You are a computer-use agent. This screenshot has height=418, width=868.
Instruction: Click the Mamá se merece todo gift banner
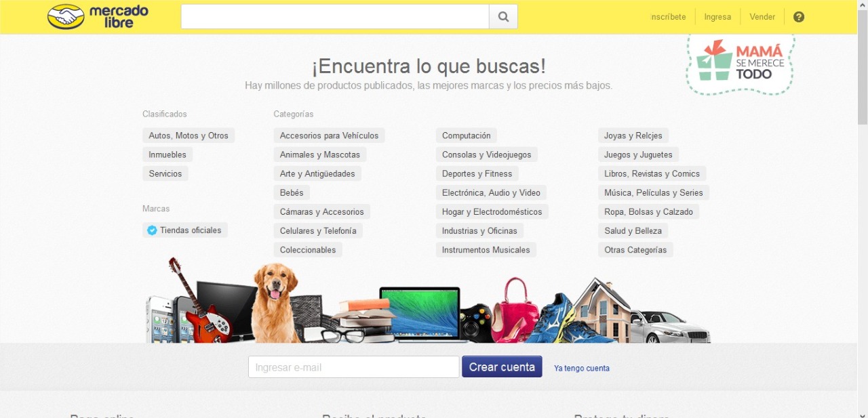(x=740, y=61)
